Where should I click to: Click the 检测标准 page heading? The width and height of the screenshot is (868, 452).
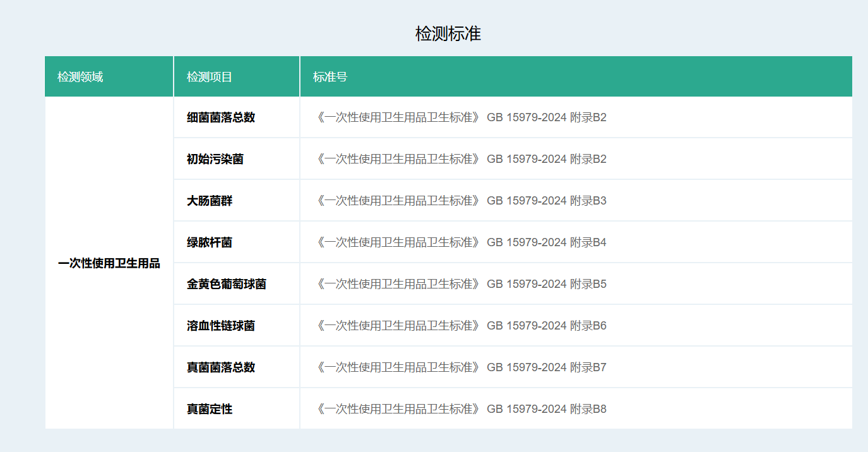(x=448, y=34)
